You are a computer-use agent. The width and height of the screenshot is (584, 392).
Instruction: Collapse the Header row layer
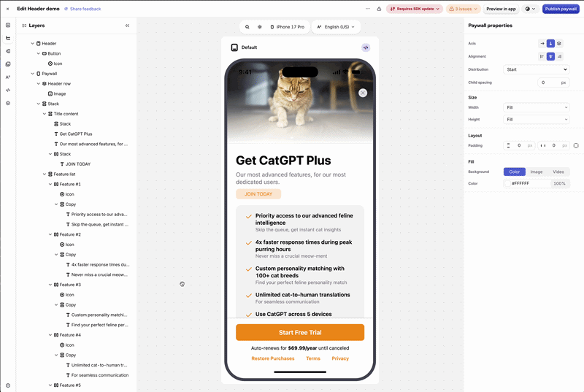point(39,84)
